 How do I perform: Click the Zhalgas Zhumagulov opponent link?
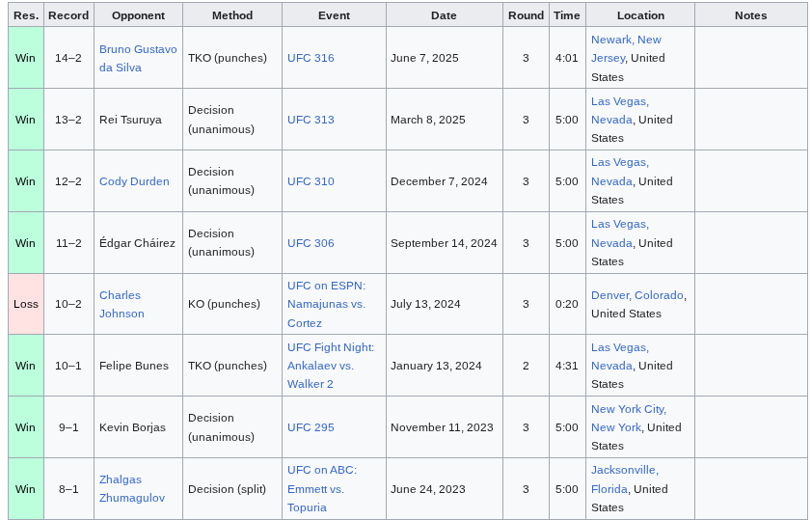click(132, 488)
